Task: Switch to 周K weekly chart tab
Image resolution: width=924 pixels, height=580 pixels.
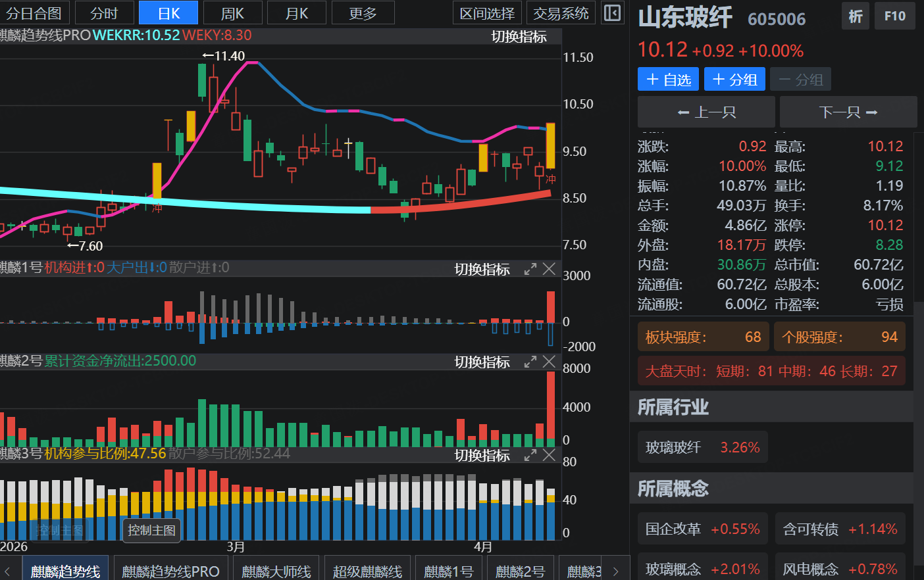Action: pyautogui.click(x=232, y=13)
